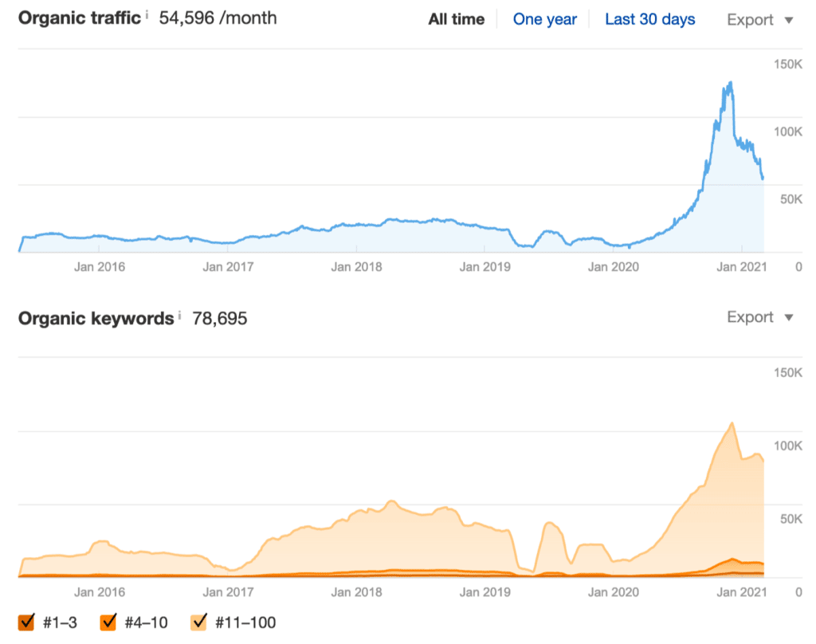
Task: Switch to the One year view
Action: click(x=544, y=20)
